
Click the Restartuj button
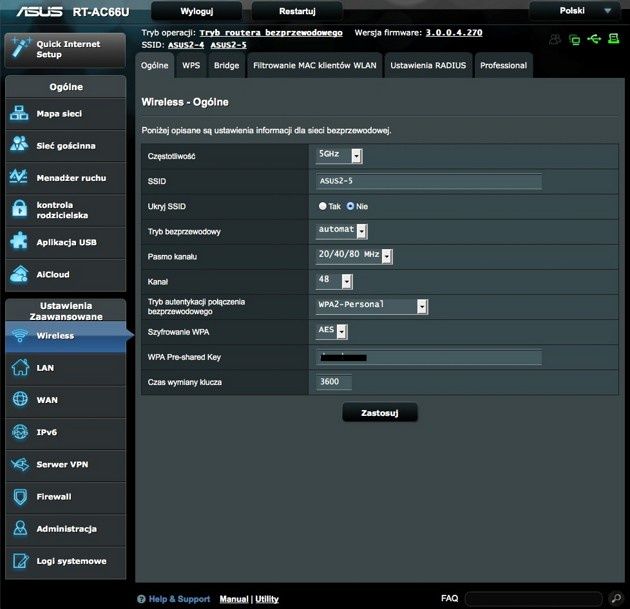(x=297, y=11)
